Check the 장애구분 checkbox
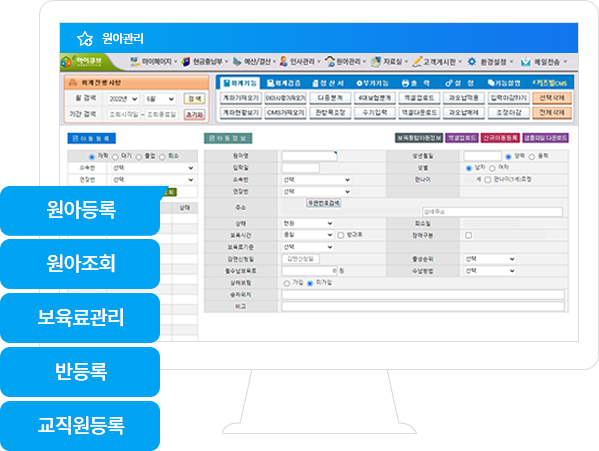The height and width of the screenshot is (451, 599). click(468, 235)
